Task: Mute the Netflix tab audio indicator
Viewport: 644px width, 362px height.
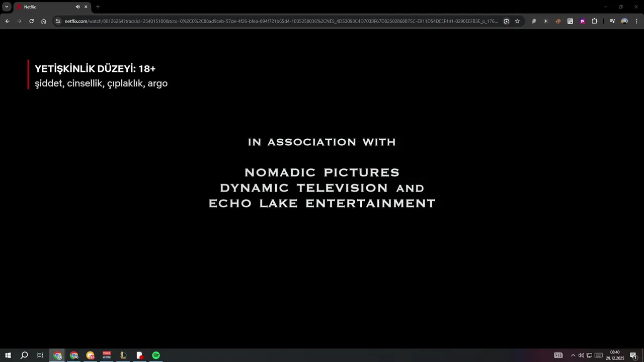Action: (x=77, y=7)
